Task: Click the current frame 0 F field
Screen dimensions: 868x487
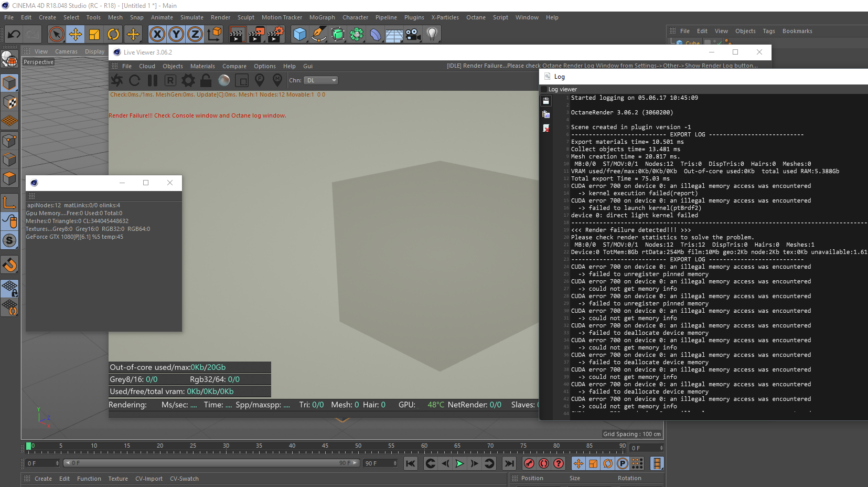Action: tap(42, 463)
